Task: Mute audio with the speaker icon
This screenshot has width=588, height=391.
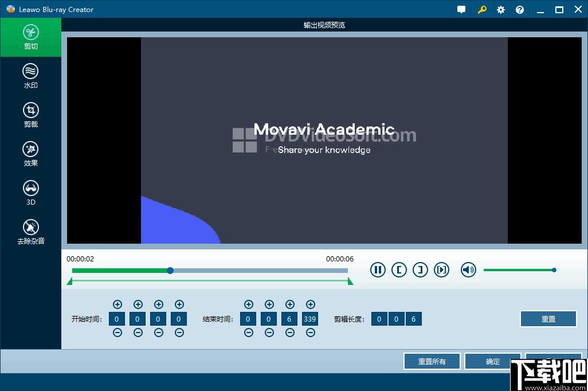Action: click(468, 270)
